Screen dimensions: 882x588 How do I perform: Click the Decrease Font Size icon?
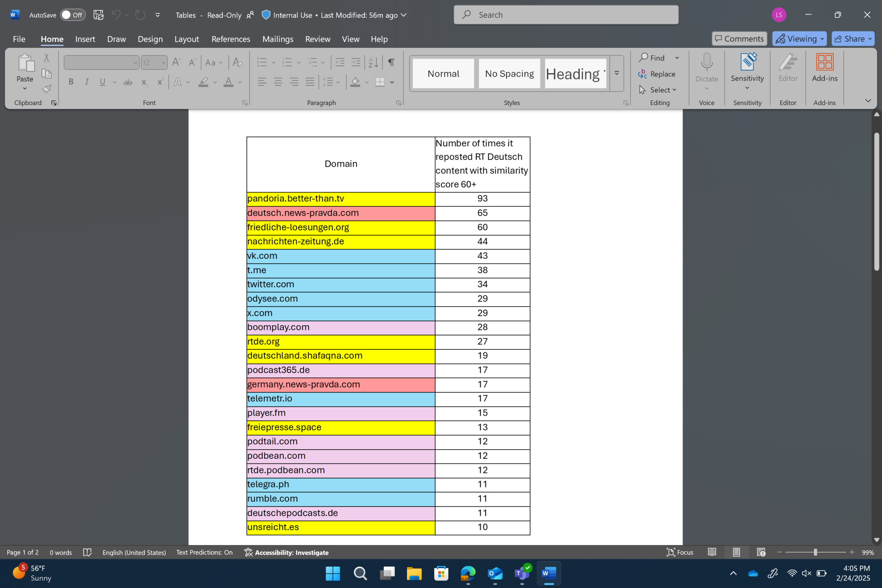[x=193, y=62]
